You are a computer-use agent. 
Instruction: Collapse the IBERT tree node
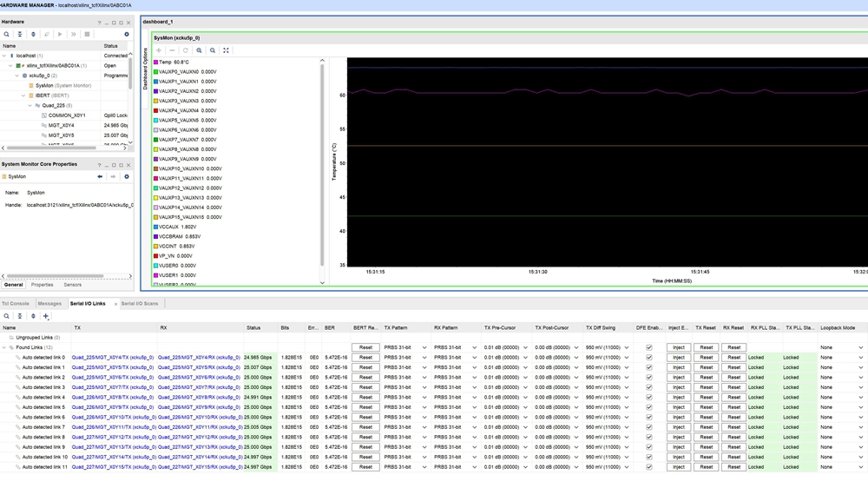pos(23,96)
